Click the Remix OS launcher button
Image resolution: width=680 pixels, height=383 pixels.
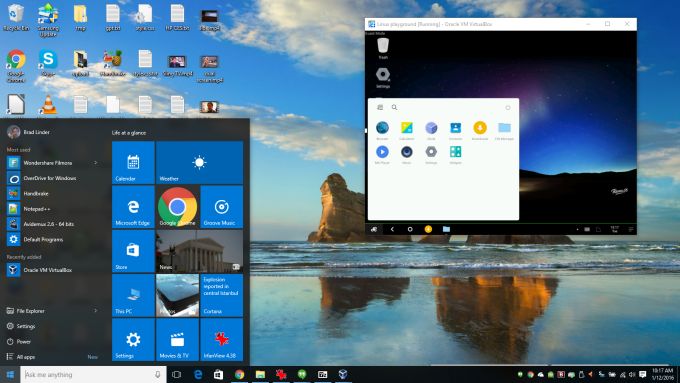[x=374, y=229]
